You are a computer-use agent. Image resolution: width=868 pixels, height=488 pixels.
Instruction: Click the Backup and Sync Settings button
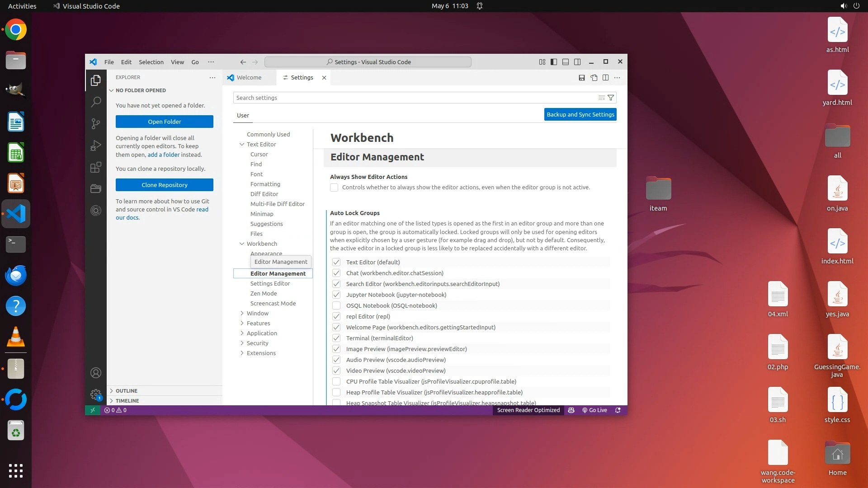coord(580,114)
